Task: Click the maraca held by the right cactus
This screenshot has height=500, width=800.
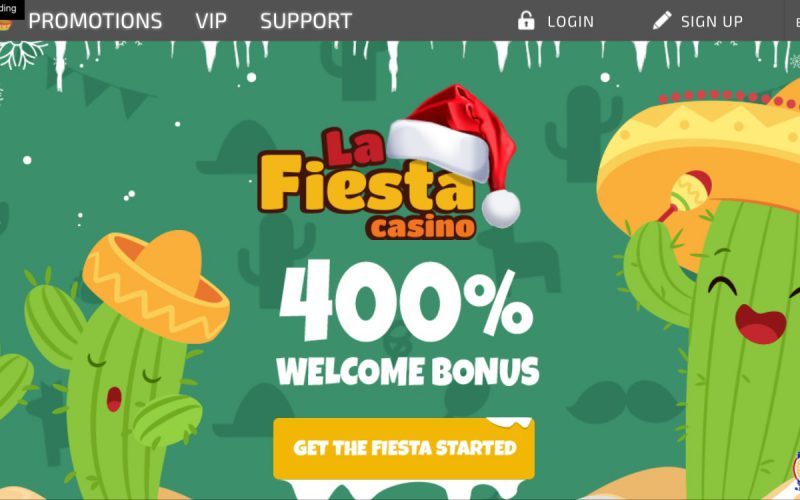Action: 685,195
